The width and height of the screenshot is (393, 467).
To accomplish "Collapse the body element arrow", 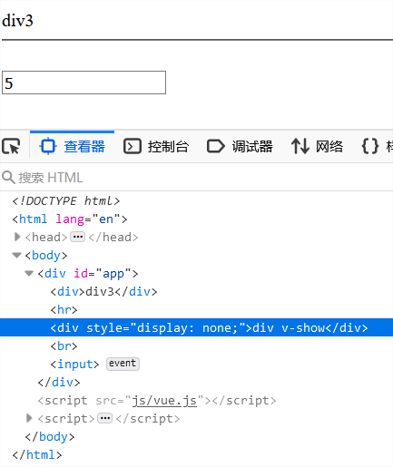I will [17, 255].
